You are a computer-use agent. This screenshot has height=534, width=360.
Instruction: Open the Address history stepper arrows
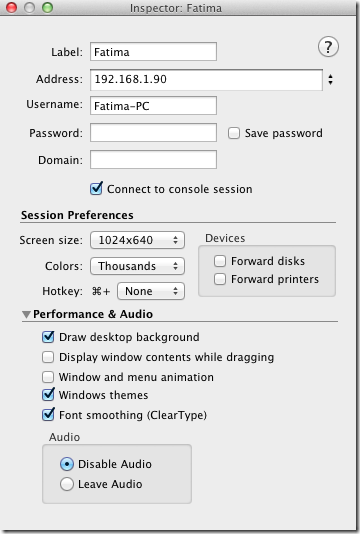[330, 80]
